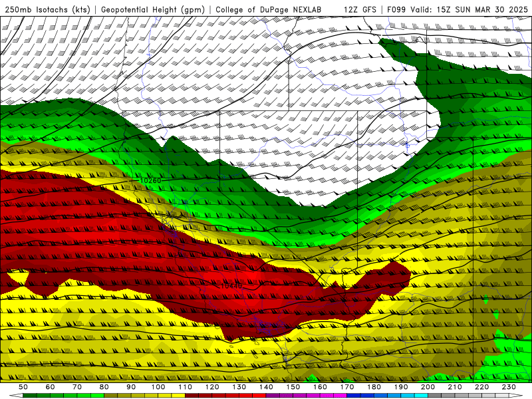Click the 60 value on the legend scale
The height and width of the screenshot is (399, 532).
51,387
